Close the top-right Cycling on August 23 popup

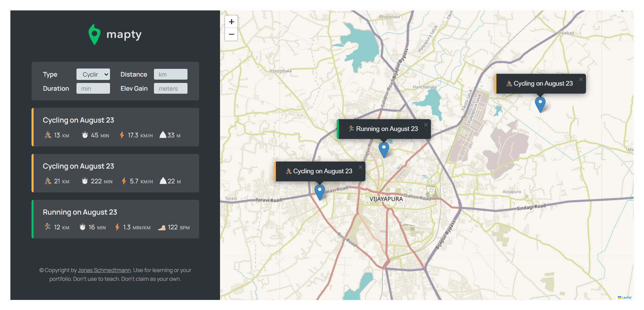[x=581, y=80]
